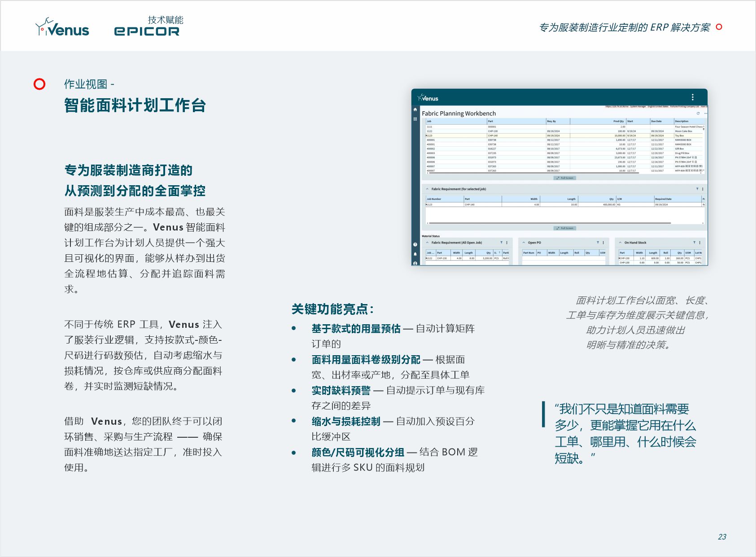
Task: Click the Job Number column header
Action: coord(444,199)
